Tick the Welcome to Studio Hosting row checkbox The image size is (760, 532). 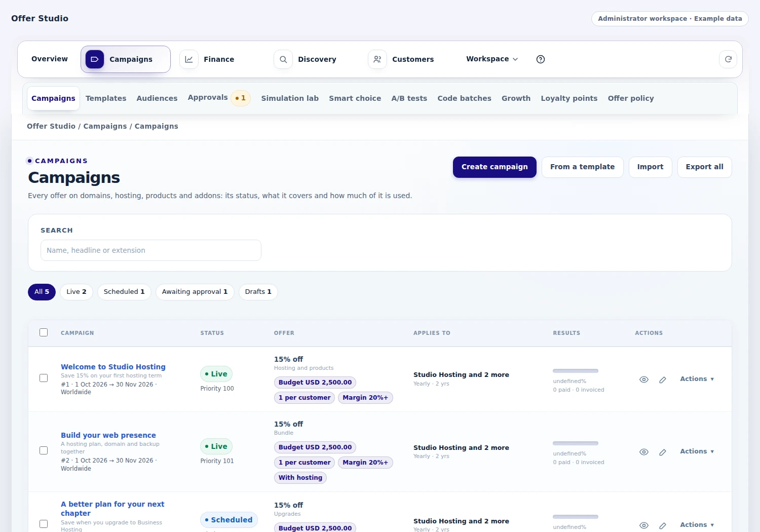tap(44, 378)
